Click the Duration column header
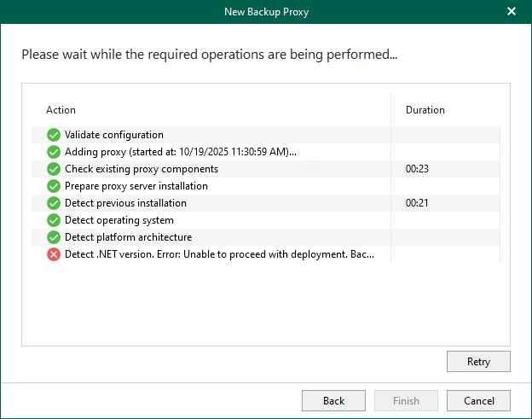The height and width of the screenshot is (419, 532). 425,110
